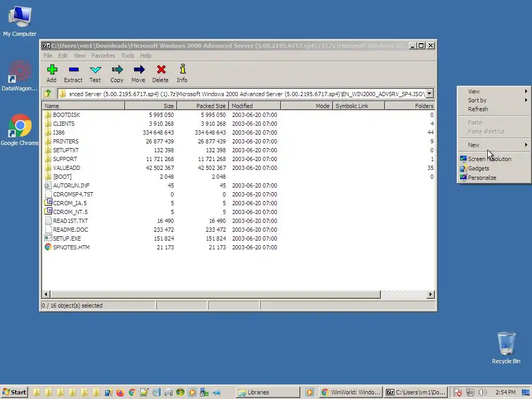Select the Google Chrome desktop shortcut
This screenshot has width=532, height=399.
[x=20, y=130]
